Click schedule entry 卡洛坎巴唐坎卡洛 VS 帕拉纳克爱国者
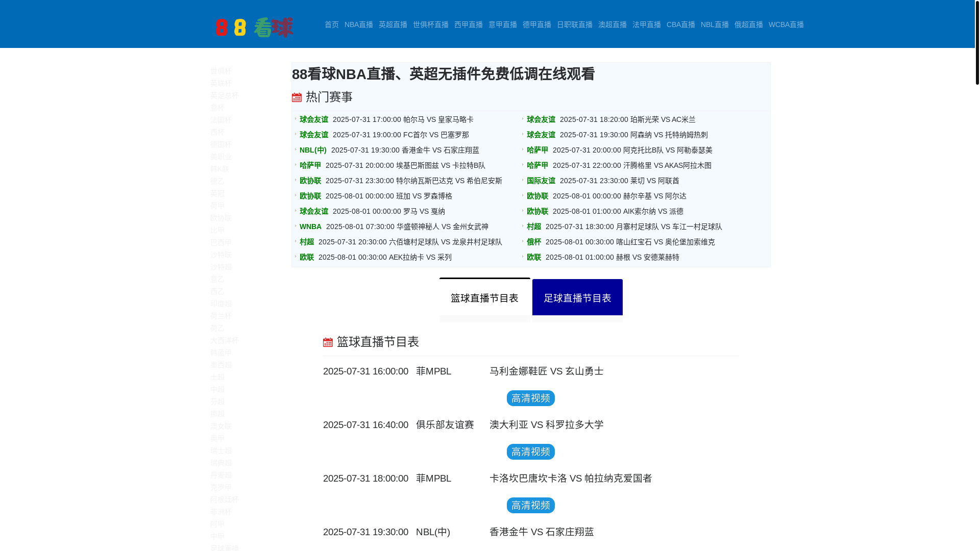980x551 pixels. (571, 479)
